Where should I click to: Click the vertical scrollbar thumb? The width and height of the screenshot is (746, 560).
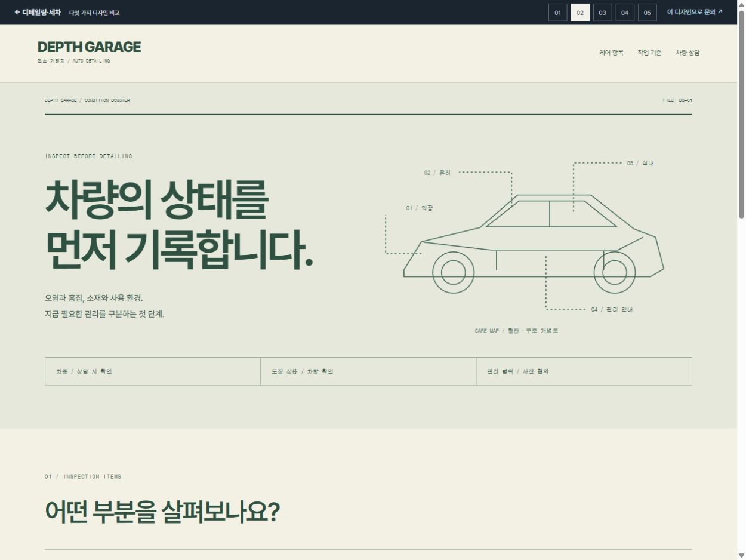741,113
